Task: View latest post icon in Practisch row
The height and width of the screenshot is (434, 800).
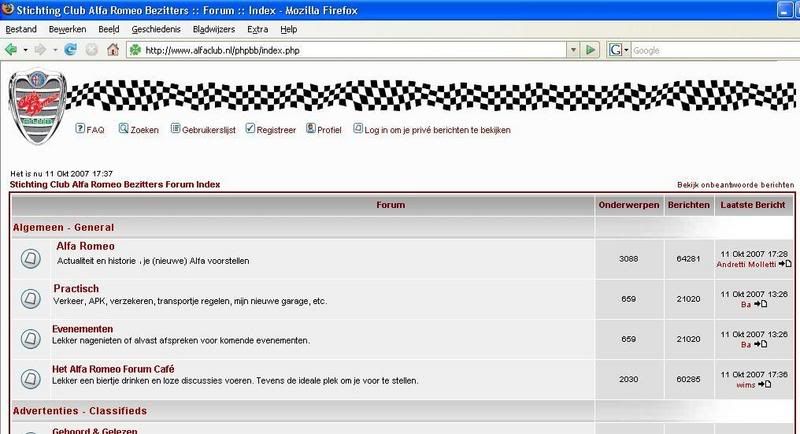Action: point(761,304)
